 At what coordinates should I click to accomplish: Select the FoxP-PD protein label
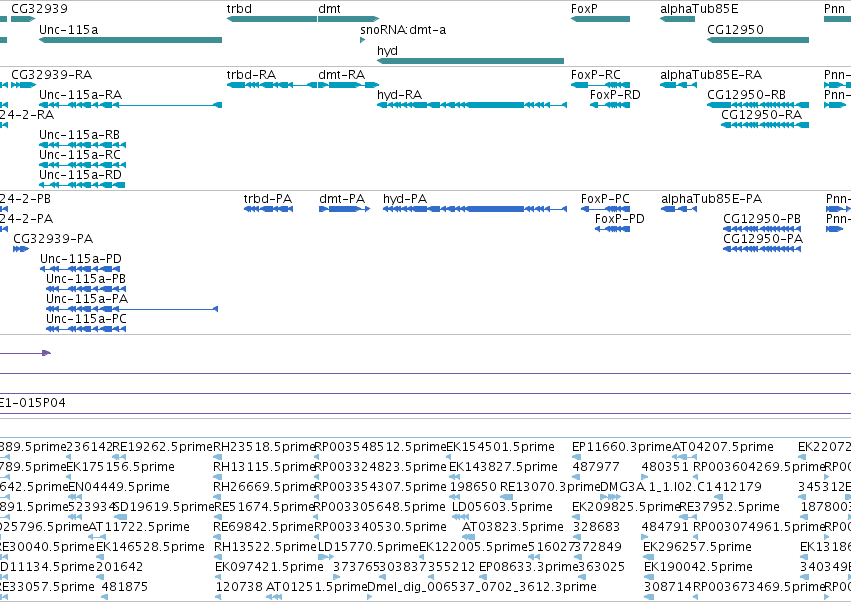click(x=619, y=219)
